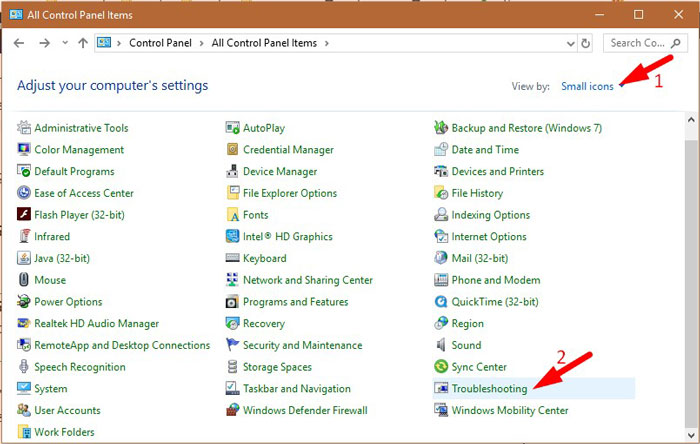Open Storage Spaces
700x444 pixels.
[277, 367]
